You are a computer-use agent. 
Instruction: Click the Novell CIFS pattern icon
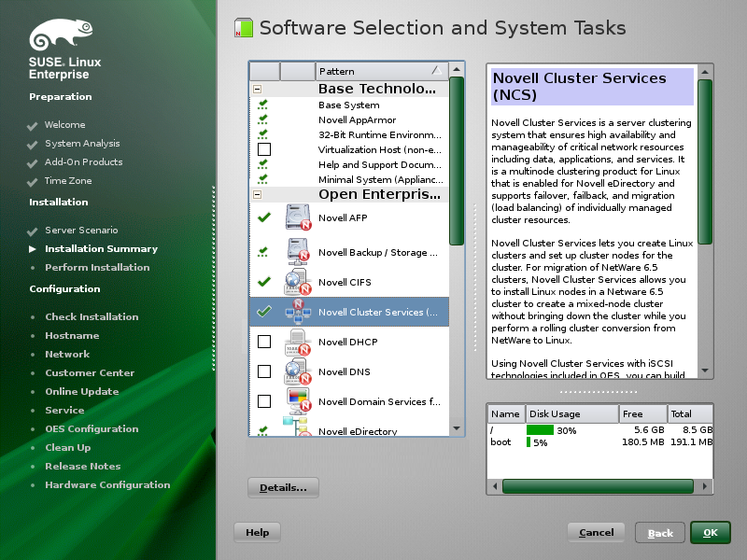coord(298,282)
